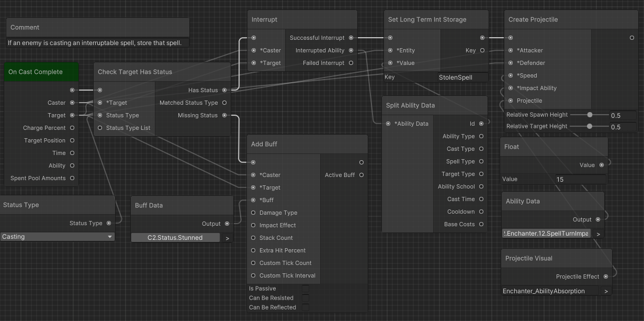Click the Damage Type input port
The width and height of the screenshot is (644, 321).
254,213
